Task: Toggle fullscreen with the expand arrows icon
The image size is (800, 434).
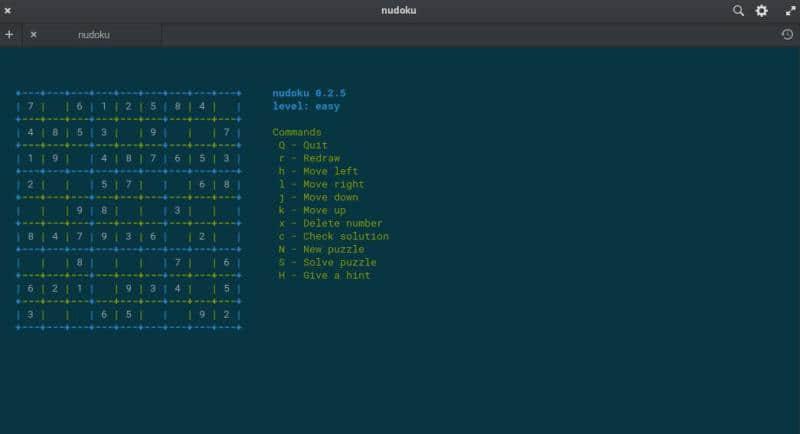Action: [x=789, y=10]
